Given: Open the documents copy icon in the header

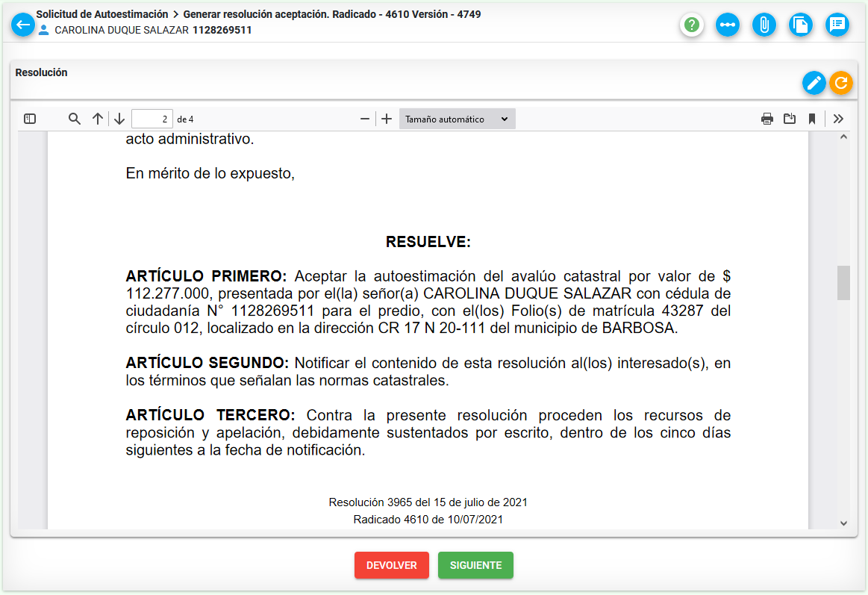Looking at the screenshot, I should pyautogui.click(x=801, y=25).
